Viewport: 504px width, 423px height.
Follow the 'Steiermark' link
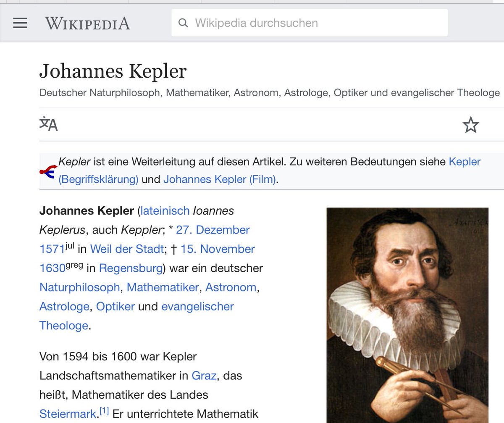point(68,414)
